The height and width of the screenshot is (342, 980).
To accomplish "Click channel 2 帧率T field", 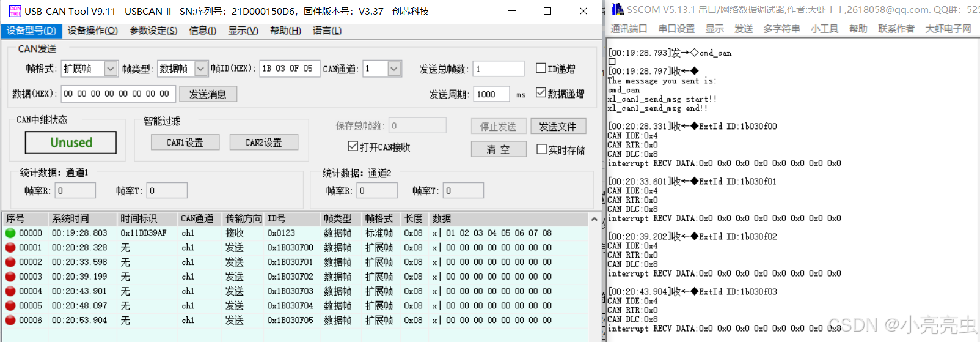I will coord(464,190).
